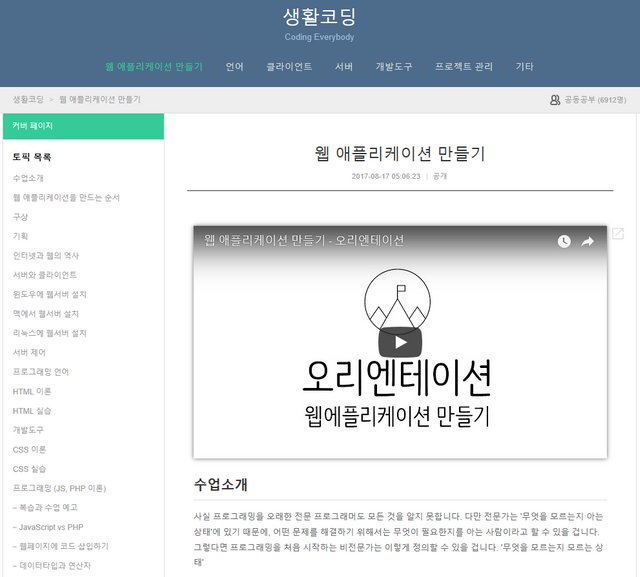Viewport: 640px width, 577px height.
Task: Click the video share arrow icon
Action: 587,242
